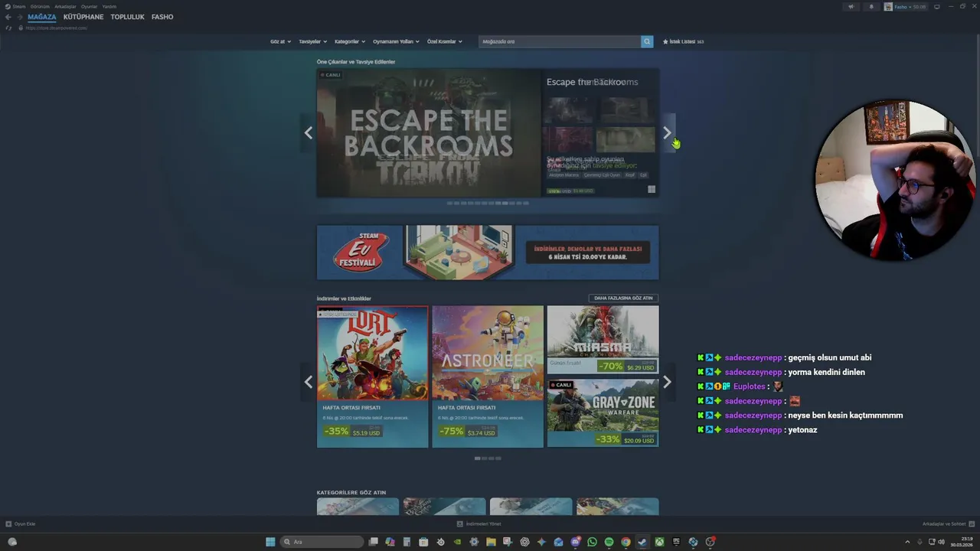Show next featured game with right arrow

pyautogui.click(x=667, y=133)
